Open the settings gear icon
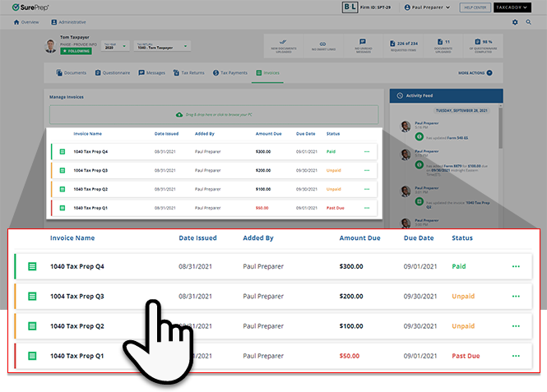This screenshot has width=547, height=392. [516, 22]
